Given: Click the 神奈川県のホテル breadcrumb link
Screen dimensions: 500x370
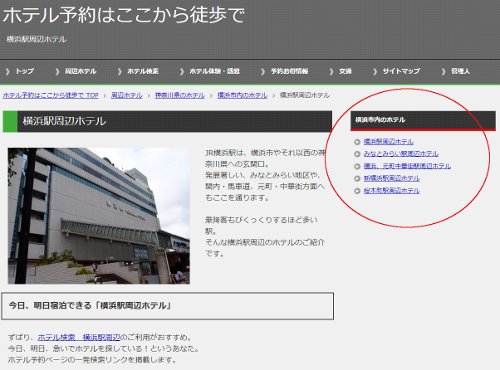Looking at the screenshot, I should (180, 95).
